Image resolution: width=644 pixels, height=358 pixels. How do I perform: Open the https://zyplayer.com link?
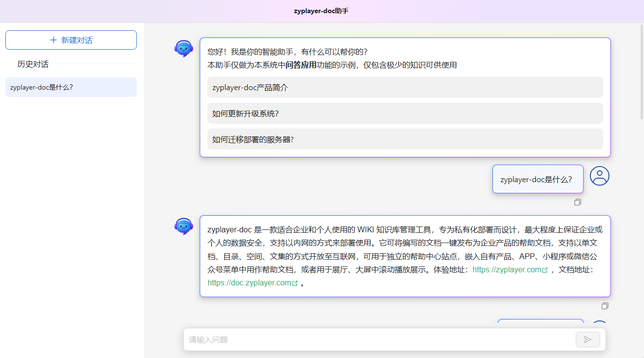point(507,269)
